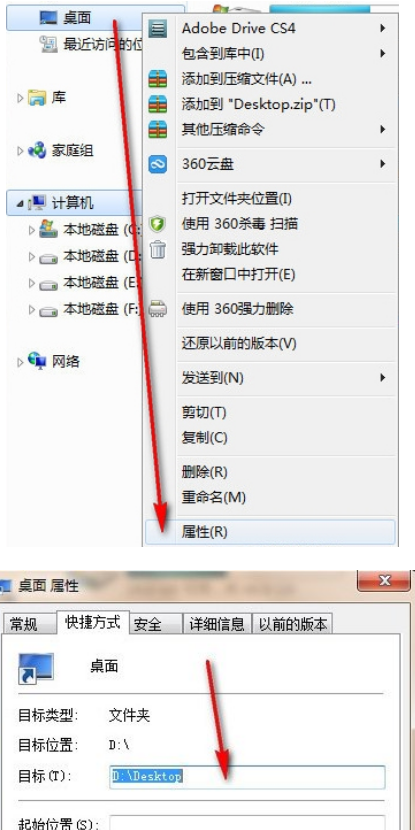
Task: Open the 详细信息 tab
Action: [216, 624]
